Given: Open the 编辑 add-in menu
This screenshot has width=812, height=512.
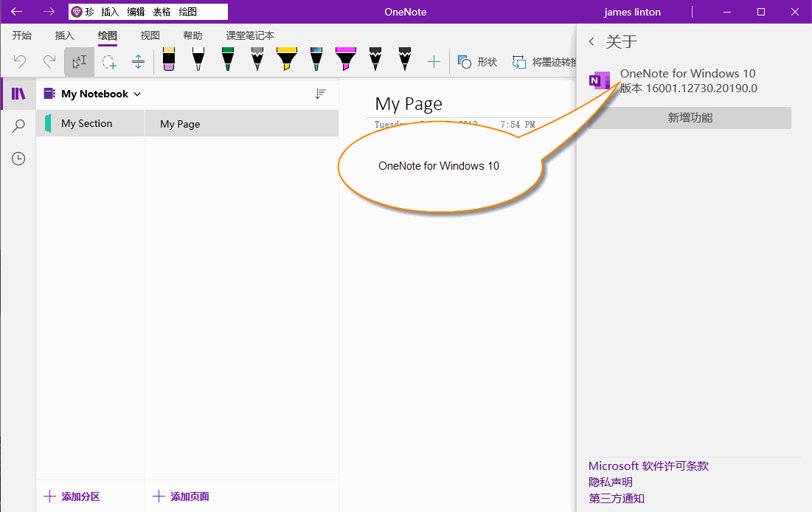Looking at the screenshot, I should [136, 12].
